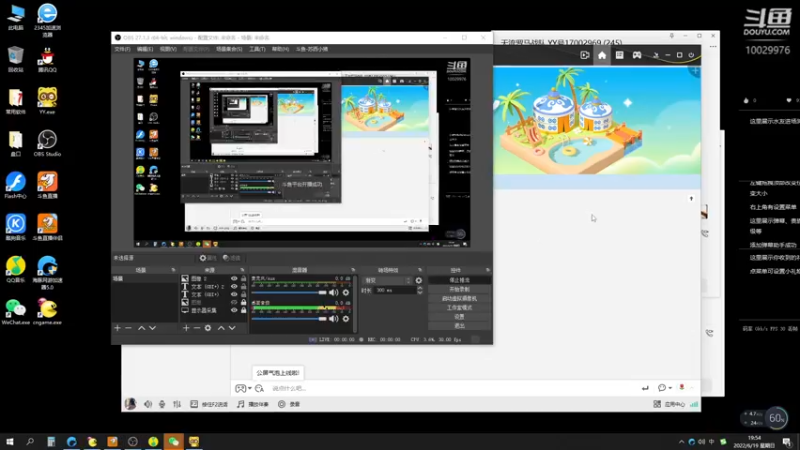The height and width of the screenshot is (450, 800).
Task: Move selected scene up in OBS
Action: 141,328
